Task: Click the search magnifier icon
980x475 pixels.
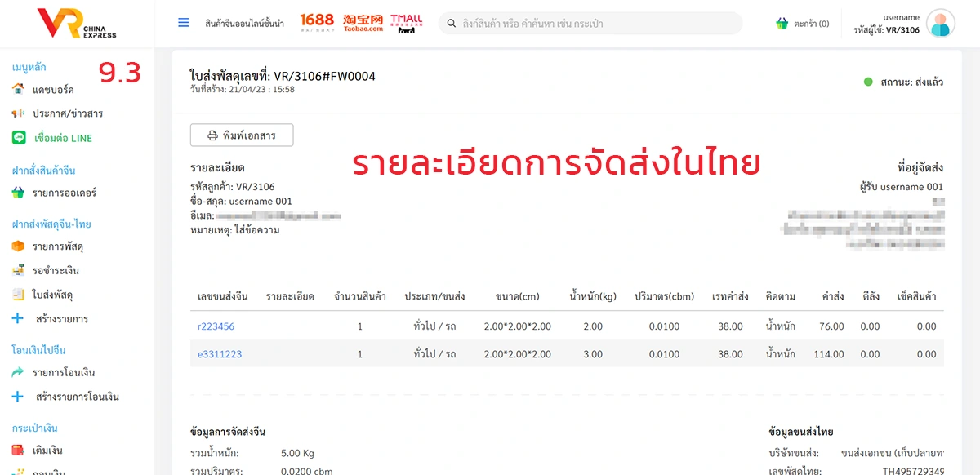Action: tap(451, 24)
